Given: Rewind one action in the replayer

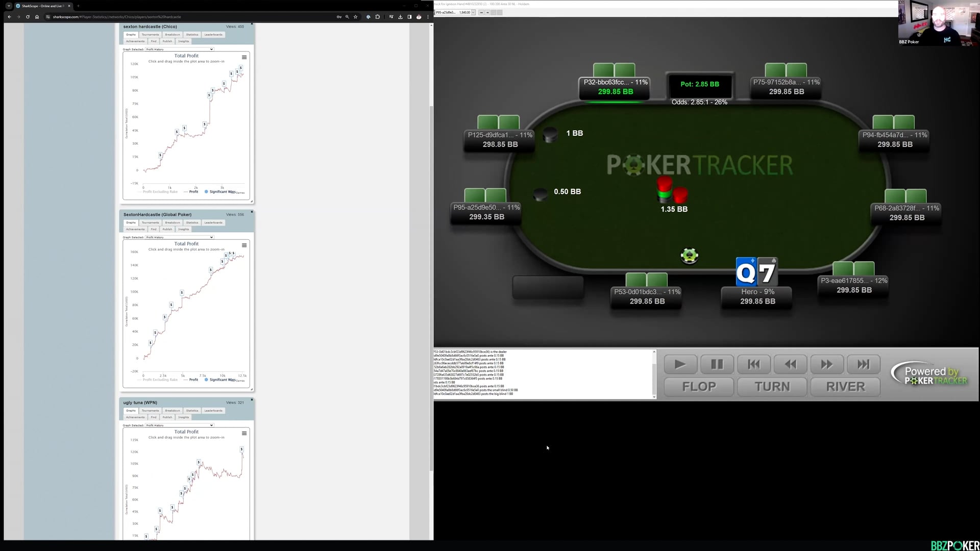Looking at the screenshot, I should [x=790, y=364].
